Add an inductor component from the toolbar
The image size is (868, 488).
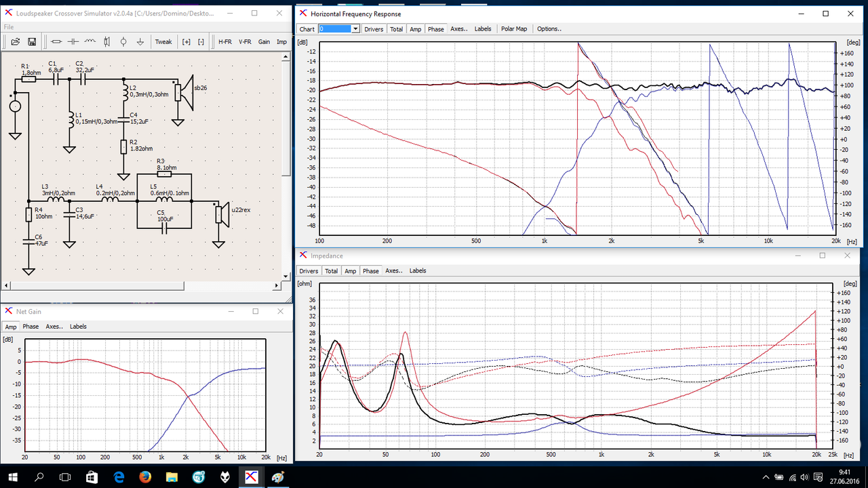[x=90, y=41]
